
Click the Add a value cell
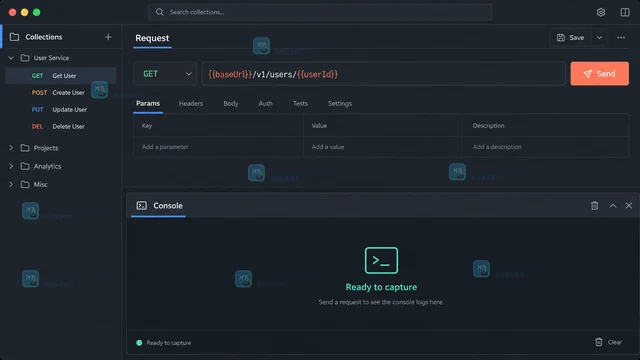coord(382,147)
